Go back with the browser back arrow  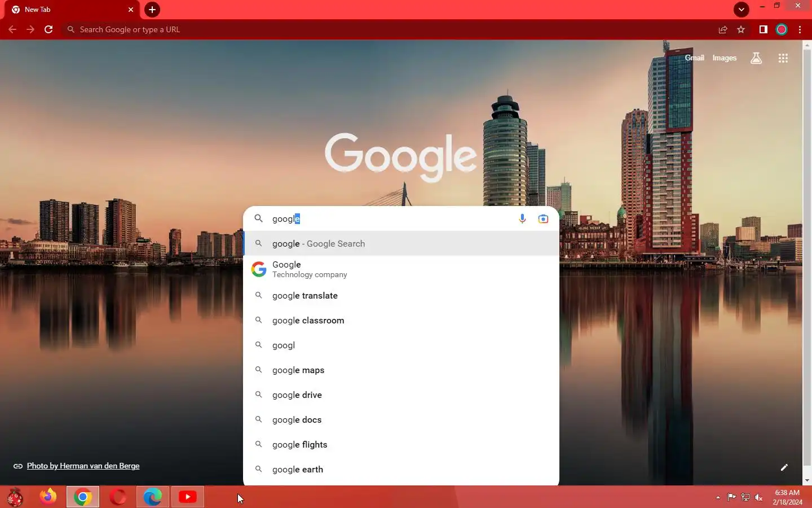click(x=12, y=29)
